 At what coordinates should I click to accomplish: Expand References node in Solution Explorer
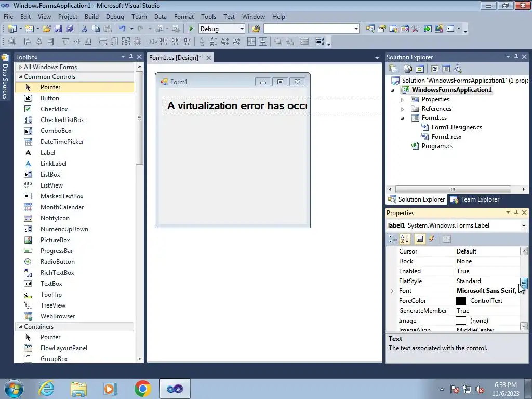[403, 109]
